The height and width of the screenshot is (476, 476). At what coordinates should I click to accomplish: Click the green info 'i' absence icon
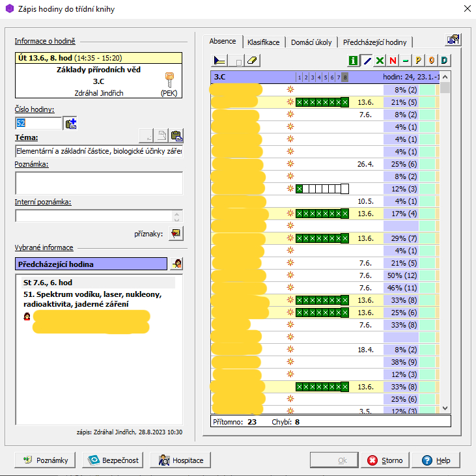pos(353,61)
